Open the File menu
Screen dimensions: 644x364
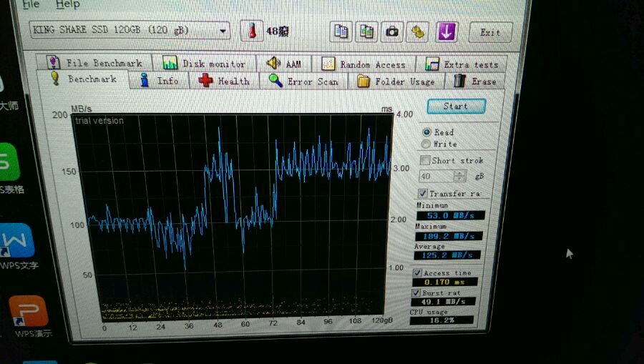point(31,4)
